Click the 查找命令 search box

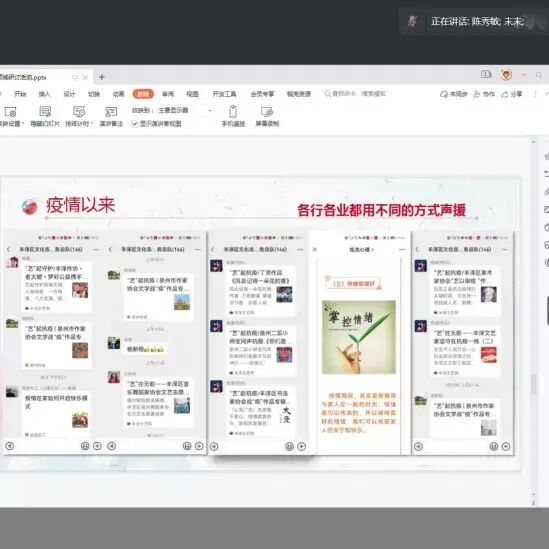tap(355, 94)
